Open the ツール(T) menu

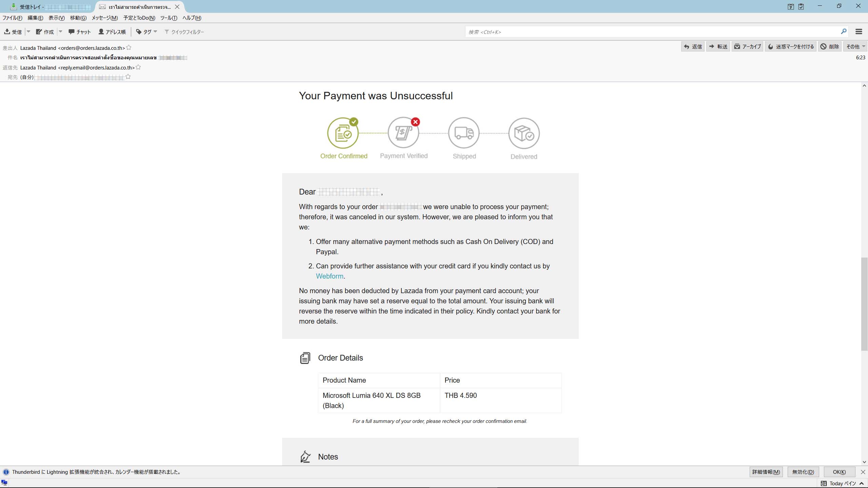click(169, 18)
